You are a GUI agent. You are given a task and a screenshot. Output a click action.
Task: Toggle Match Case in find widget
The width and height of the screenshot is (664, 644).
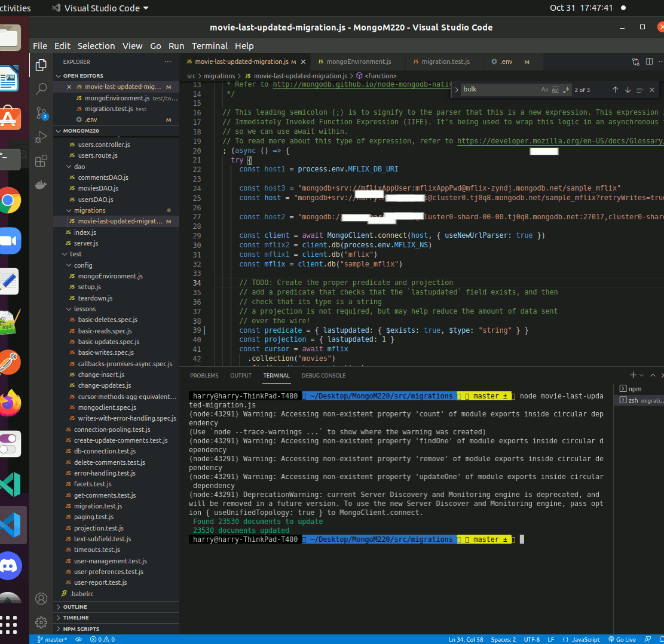point(544,90)
